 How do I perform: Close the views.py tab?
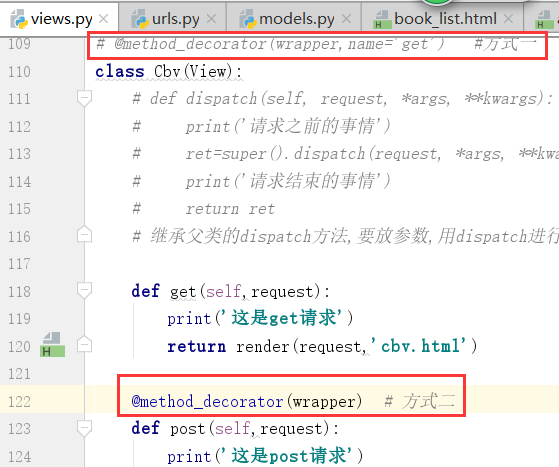[104, 19]
